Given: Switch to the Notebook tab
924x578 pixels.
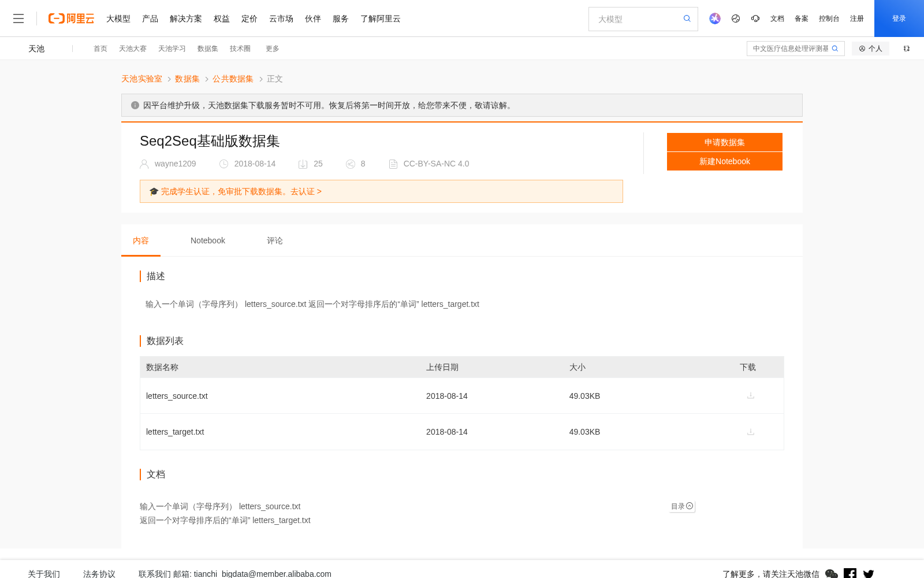Looking at the screenshot, I should pos(208,240).
